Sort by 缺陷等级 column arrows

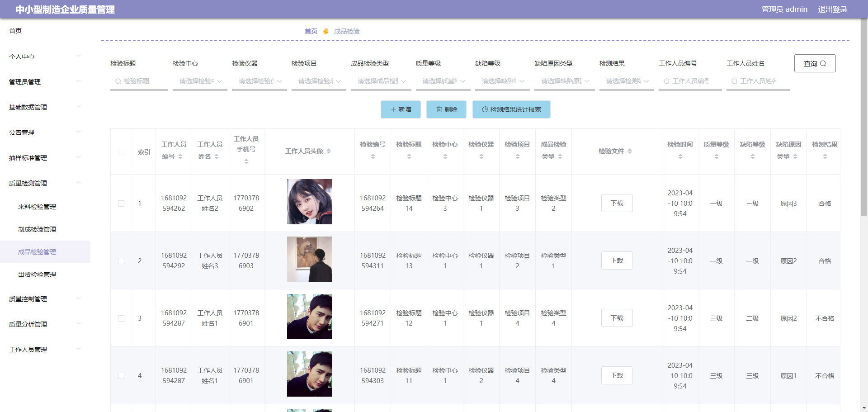(x=753, y=156)
